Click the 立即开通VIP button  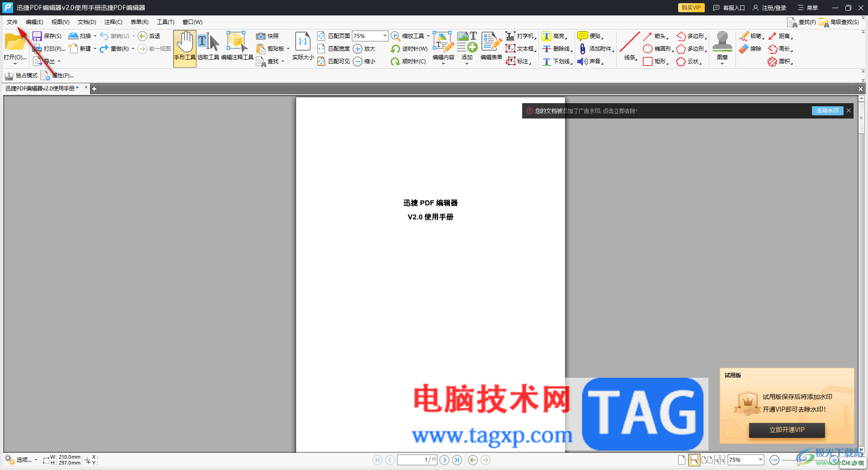click(787, 430)
